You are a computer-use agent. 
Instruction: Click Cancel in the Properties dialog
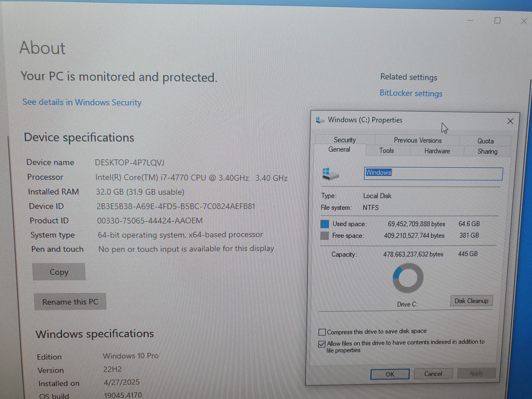433,374
